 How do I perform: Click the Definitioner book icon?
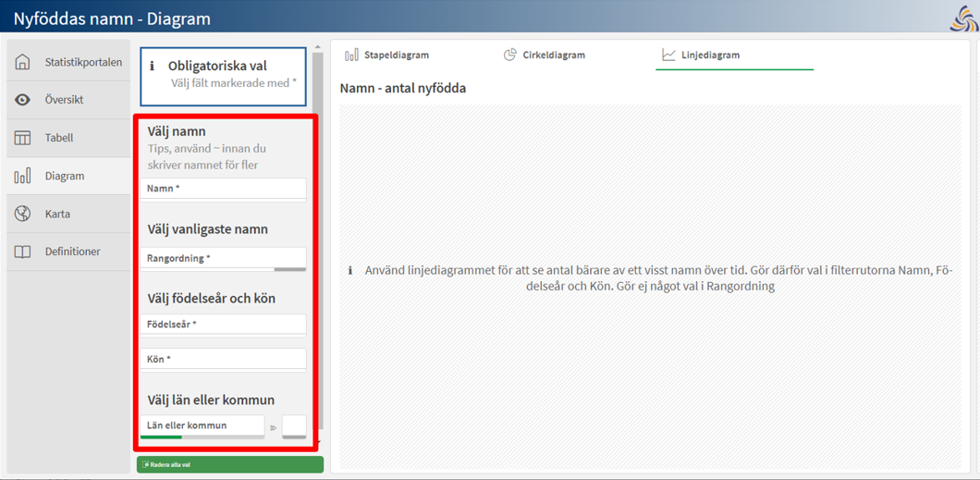coord(23,252)
